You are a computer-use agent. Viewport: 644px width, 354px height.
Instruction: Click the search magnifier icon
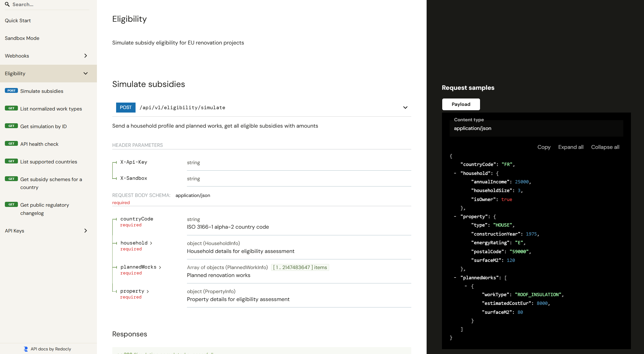coord(7,4)
